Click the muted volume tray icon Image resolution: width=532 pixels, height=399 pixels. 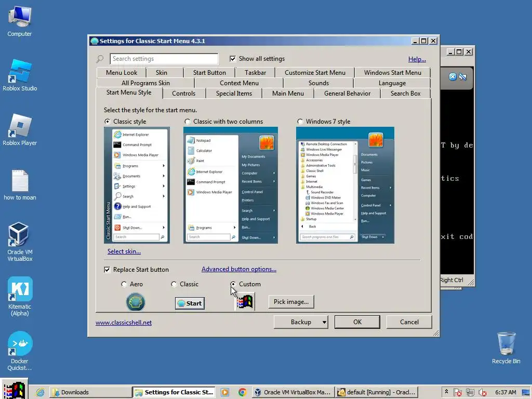pos(483,392)
